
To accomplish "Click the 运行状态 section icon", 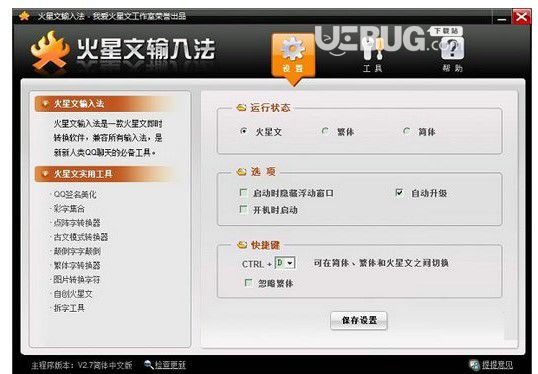I will point(241,108).
